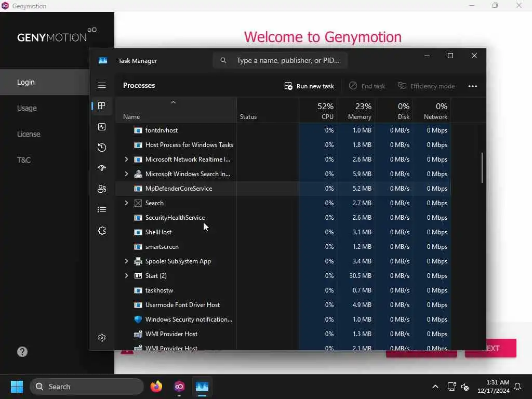This screenshot has width=532, height=399.
Task: Click the Spooler SubSystem App printer icon
Action: (x=138, y=261)
